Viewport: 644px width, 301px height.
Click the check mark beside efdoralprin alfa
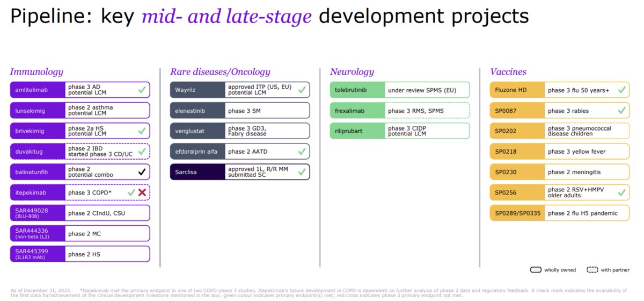[301, 152]
